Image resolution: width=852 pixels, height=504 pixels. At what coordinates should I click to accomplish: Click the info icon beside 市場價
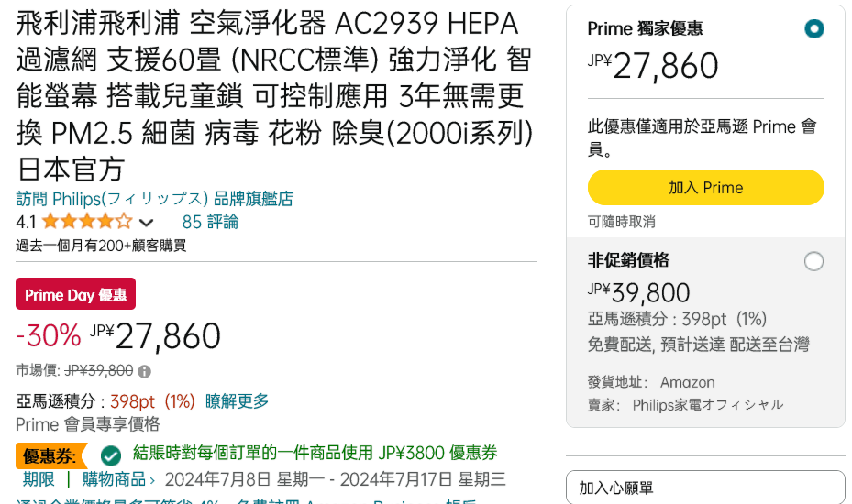(x=144, y=371)
